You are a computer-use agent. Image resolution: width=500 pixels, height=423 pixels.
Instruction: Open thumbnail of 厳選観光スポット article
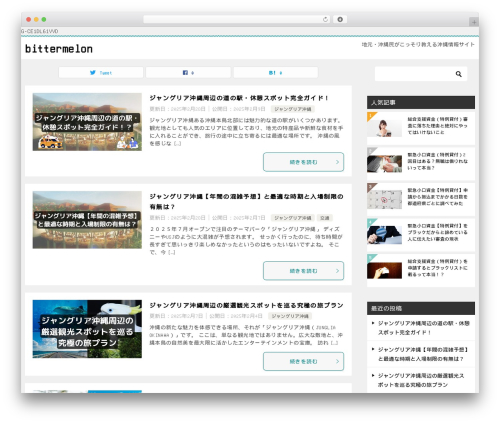pos(87,329)
